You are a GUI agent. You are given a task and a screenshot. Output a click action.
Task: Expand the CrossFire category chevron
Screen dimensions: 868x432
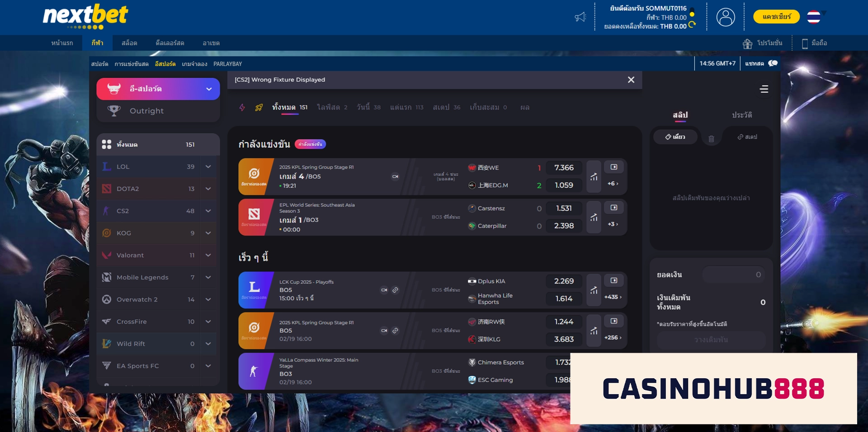[x=208, y=322]
